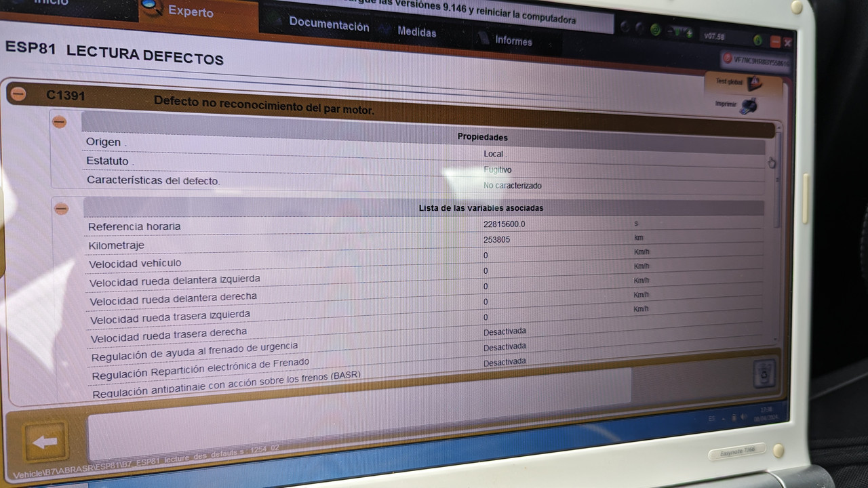Click the 253805 kilometraje value
The height and width of the screenshot is (488, 868).
pos(496,239)
